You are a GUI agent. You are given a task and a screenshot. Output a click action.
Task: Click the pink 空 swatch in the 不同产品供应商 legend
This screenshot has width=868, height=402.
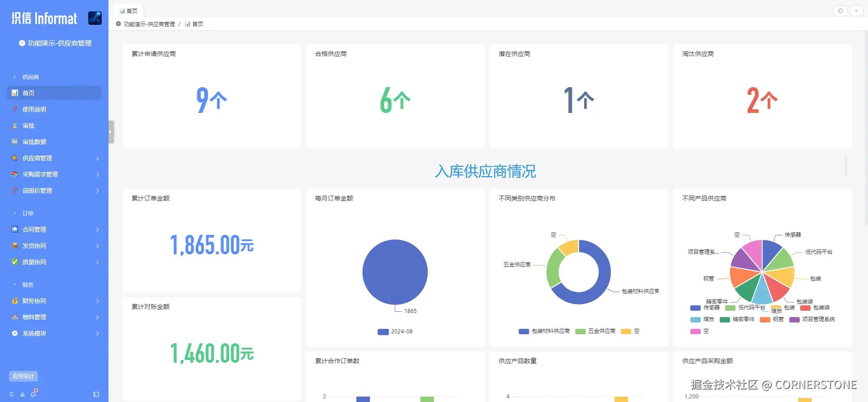tap(695, 332)
